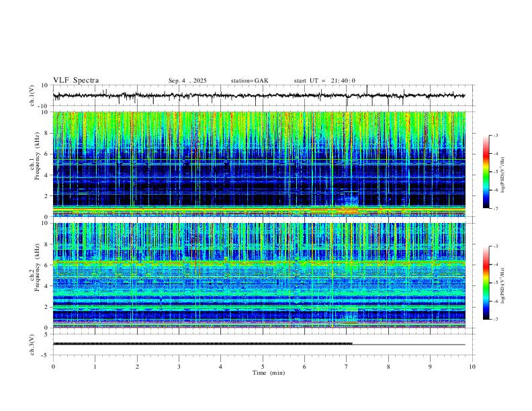Click the time axis tick label "10"
This screenshot has width=532, height=411.
[472, 367]
